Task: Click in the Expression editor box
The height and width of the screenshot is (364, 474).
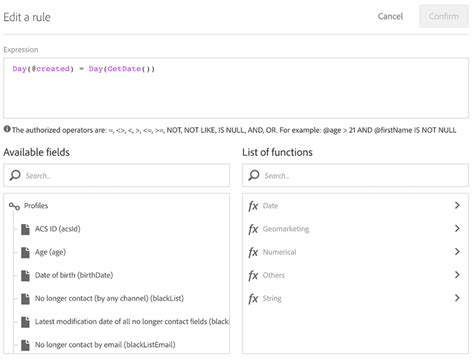Action: pyautogui.click(x=236, y=88)
